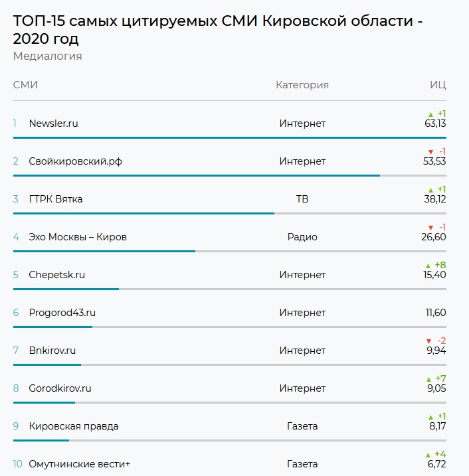Click the red down arrow for Свойкировский.рф

(x=430, y=152)
